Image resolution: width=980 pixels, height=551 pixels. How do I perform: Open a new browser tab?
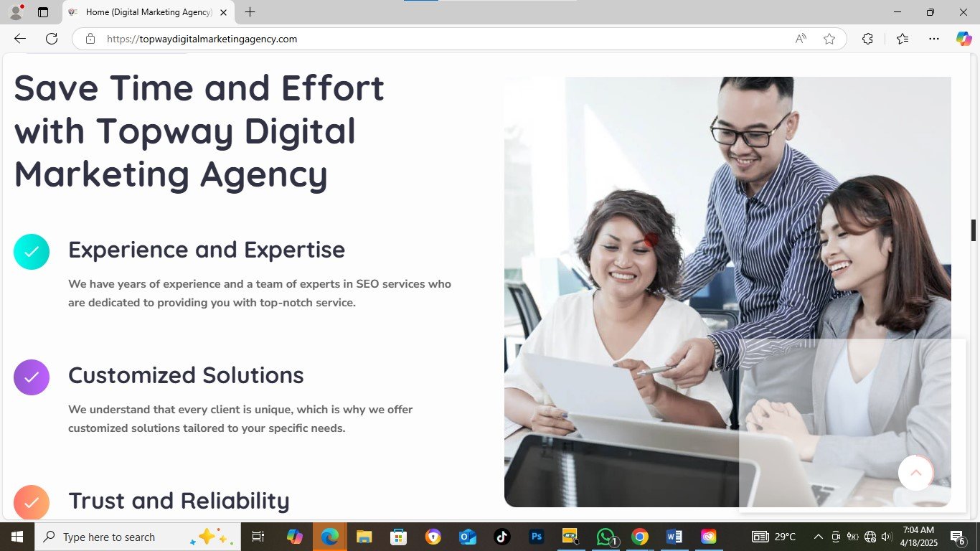pyautogui.click(x=250, y=12)
